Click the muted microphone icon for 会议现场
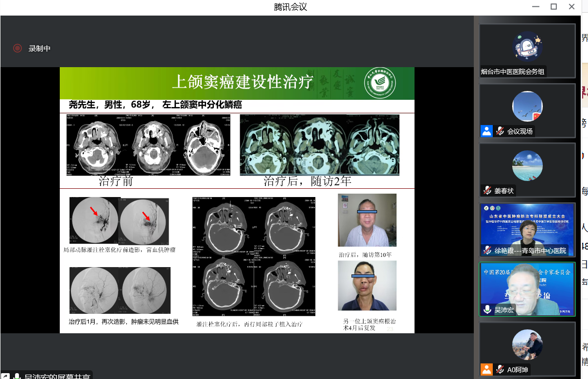This screenshot has height=379, width=588. pyautogui.click(x=500, y=131)
